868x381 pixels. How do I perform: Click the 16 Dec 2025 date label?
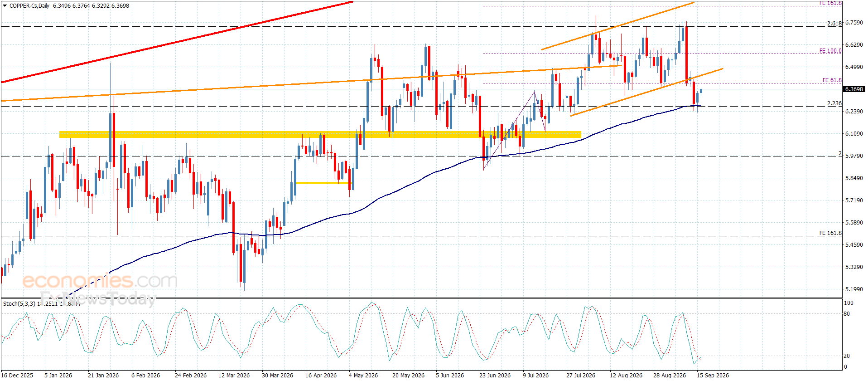[x=17, y=376]
